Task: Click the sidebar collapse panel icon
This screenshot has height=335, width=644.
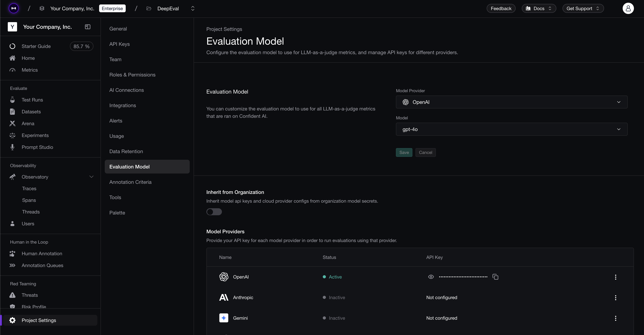Action: tap(87, 27)
